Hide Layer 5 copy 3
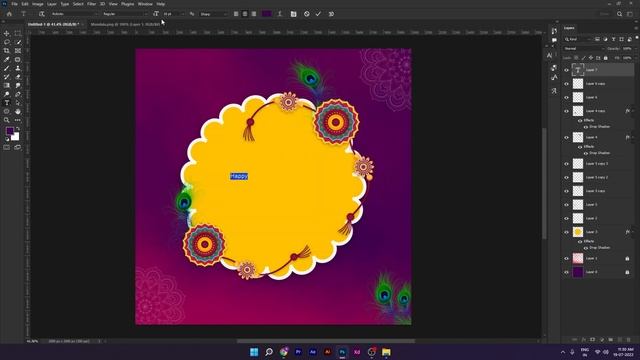 566,164
